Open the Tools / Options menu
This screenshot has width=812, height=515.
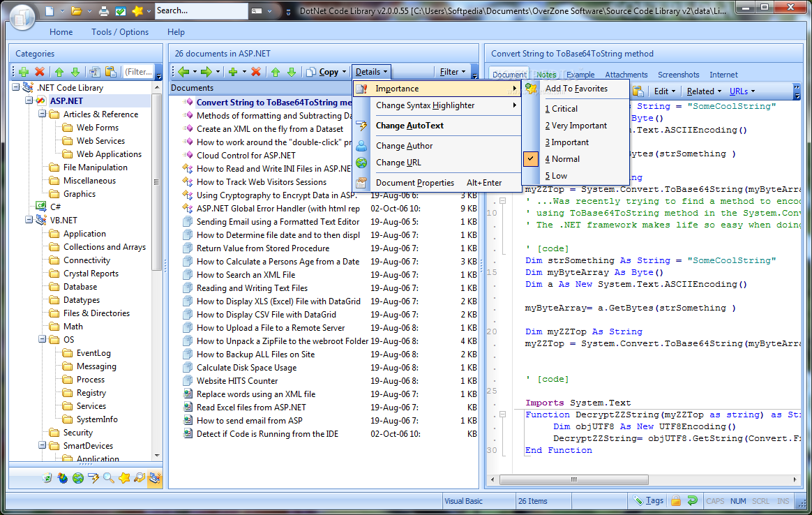(x=120, y=32)
